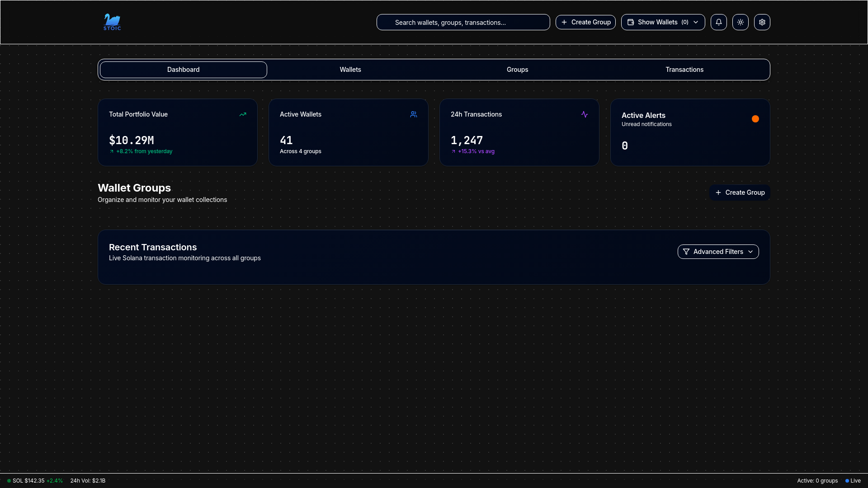Click the Wallet Groups heading
Screen dimensions: 868x488
click(x=134, y=188)
